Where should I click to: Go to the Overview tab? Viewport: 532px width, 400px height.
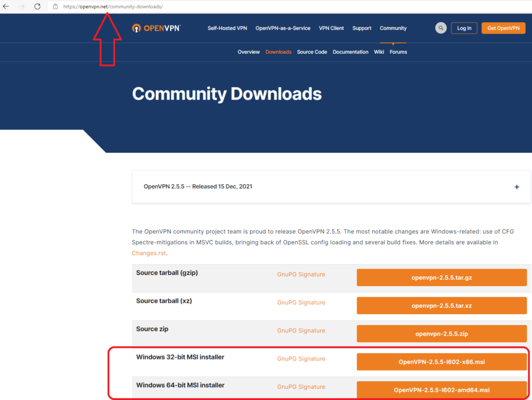[x=248, y=52]
